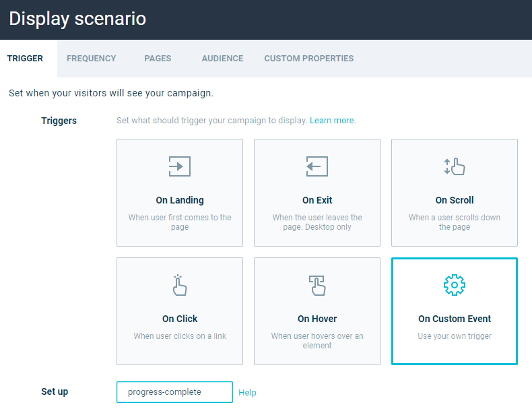Click 'When user clicks on a link' text

tap(180, 336)
